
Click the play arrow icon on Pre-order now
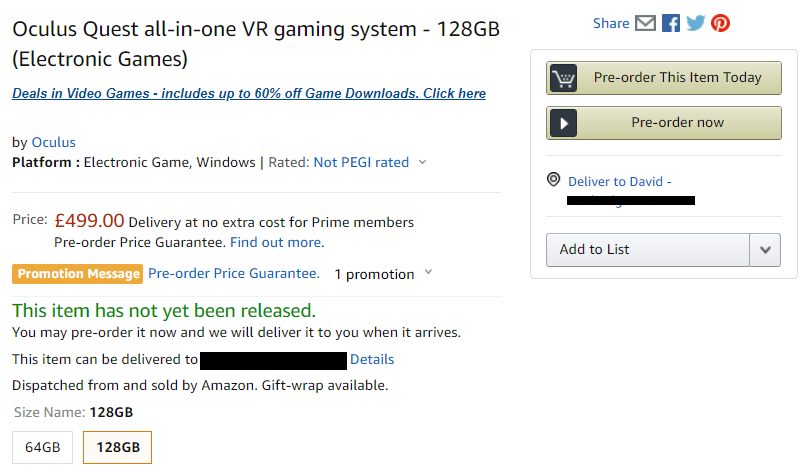564,123
